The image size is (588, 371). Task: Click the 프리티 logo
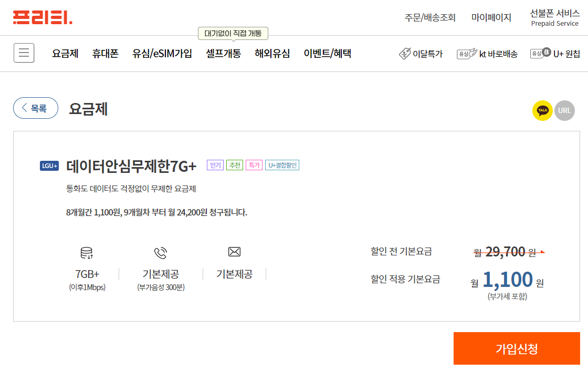43,18
